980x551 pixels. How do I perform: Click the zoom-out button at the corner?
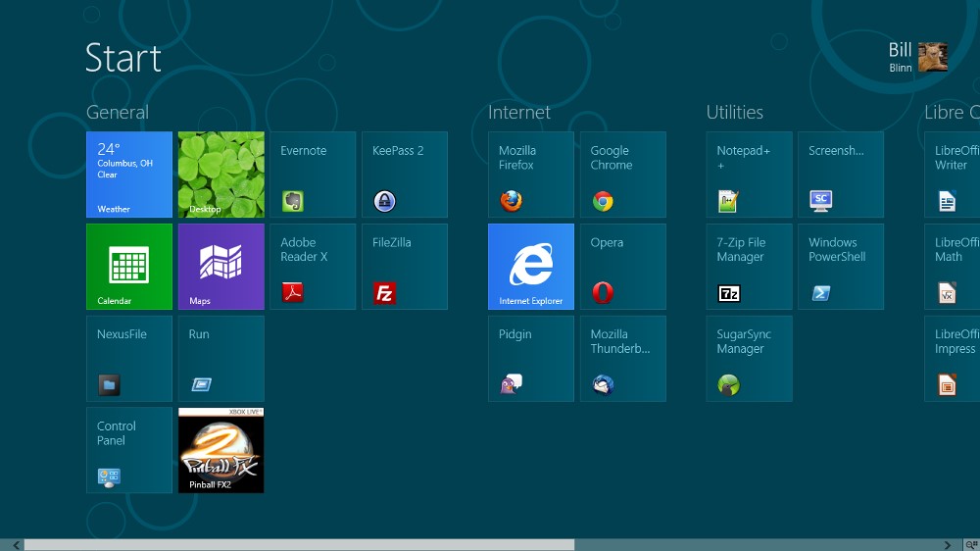point(971,545)
